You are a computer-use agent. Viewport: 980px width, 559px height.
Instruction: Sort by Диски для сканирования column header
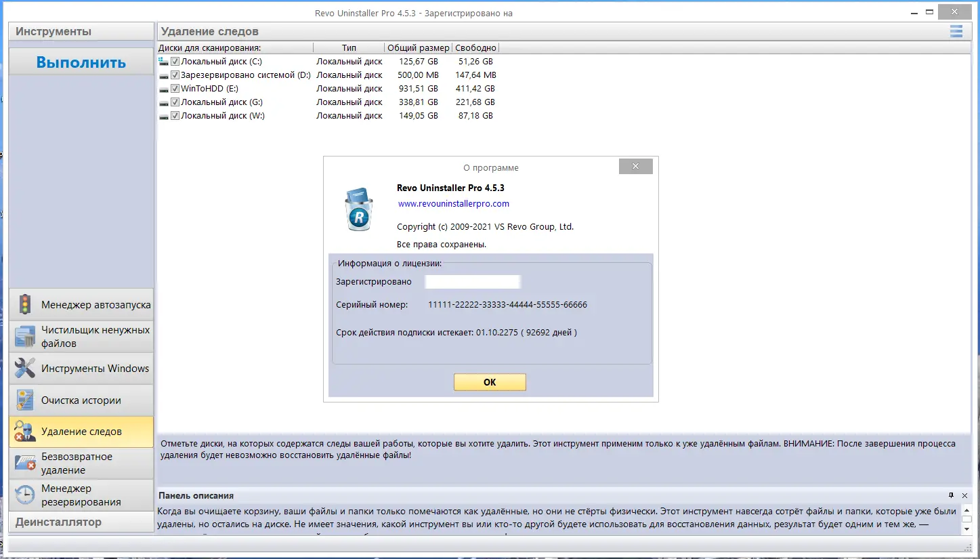(x=235, y=47)
